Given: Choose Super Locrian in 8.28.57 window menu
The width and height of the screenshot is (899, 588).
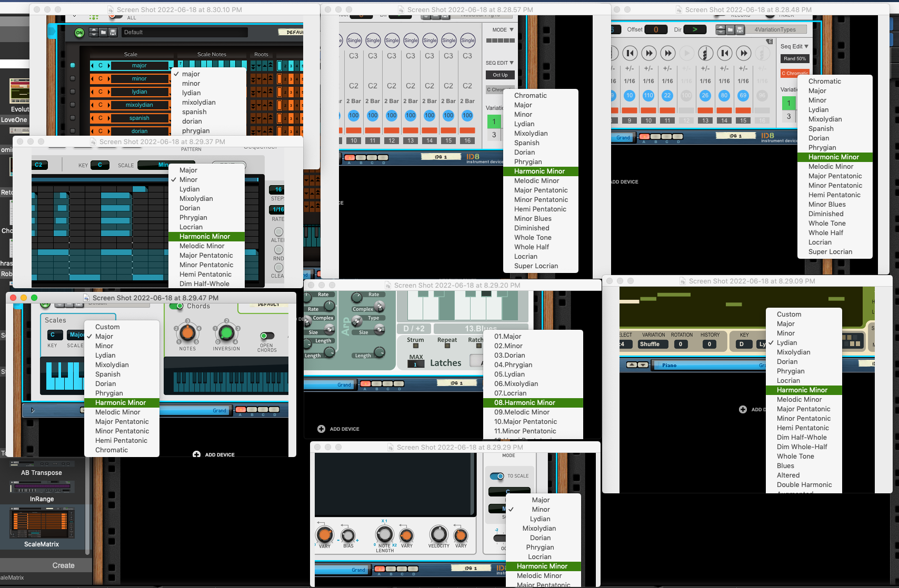Looking at the screenshot, I should pos(541,266).
